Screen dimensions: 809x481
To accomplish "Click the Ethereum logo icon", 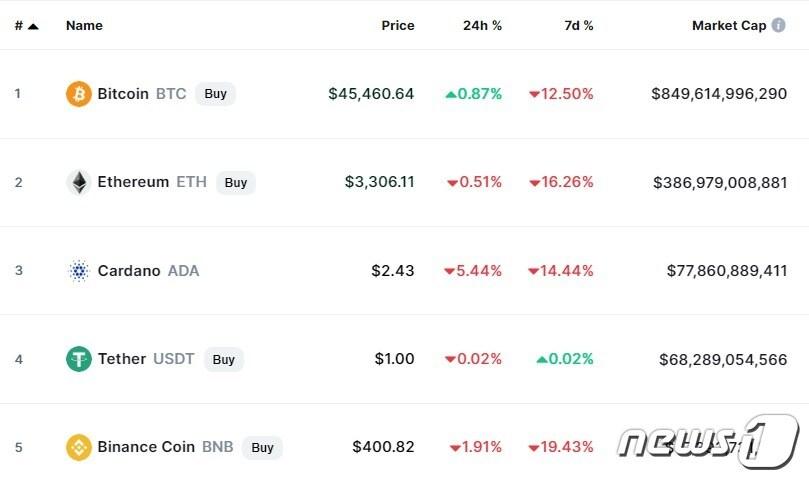I will (78, 182).
